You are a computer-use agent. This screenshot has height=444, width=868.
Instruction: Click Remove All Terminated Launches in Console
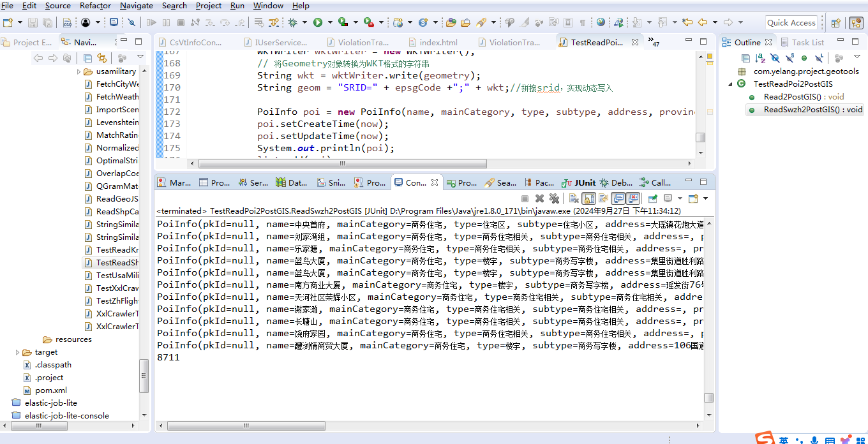(554, 198)
